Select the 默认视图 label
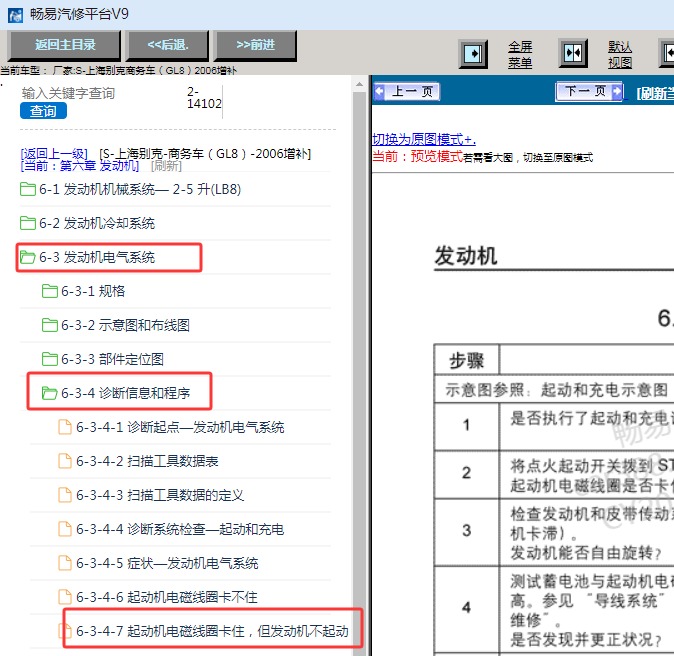674x656 pixels. pos(620,55)
